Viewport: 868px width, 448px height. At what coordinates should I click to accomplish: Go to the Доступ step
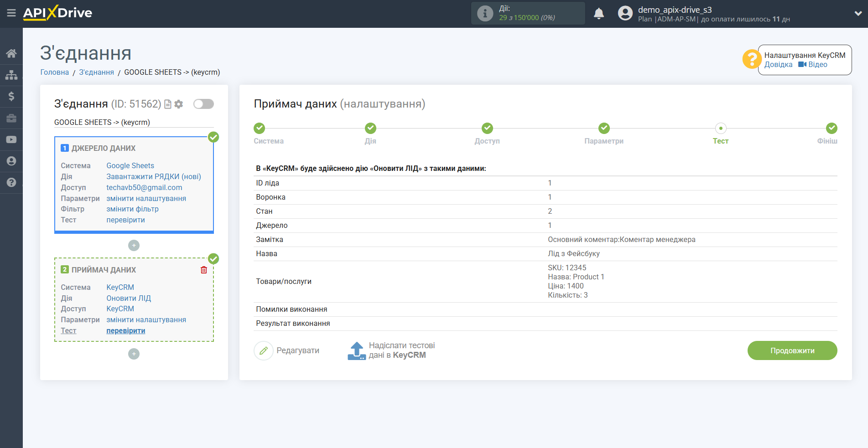487,128
